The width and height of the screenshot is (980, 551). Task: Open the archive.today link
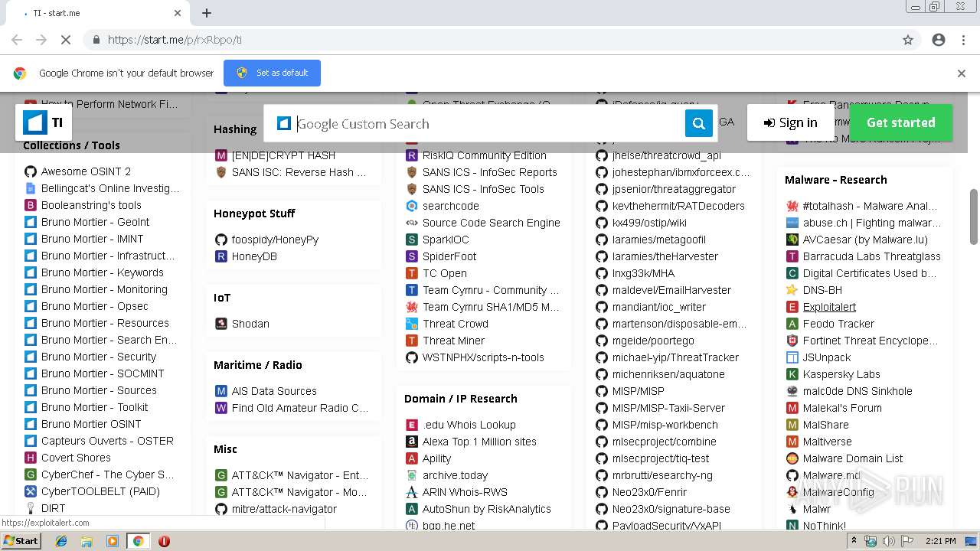point(455,475)
